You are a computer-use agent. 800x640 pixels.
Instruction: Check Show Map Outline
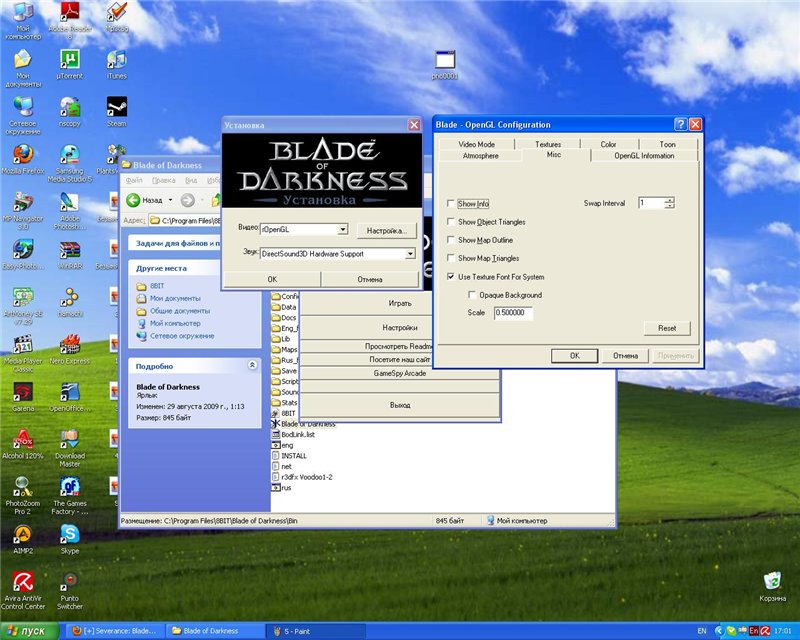(452, 240)
